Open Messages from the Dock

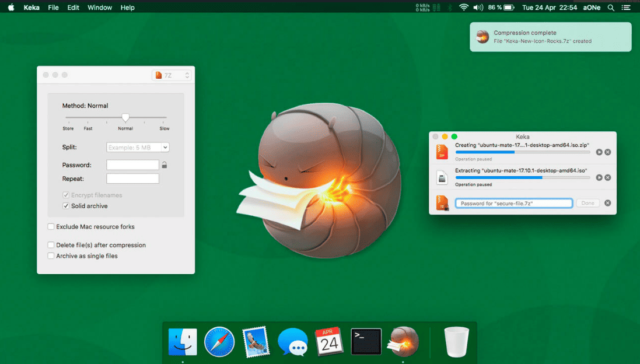(293, 342)
